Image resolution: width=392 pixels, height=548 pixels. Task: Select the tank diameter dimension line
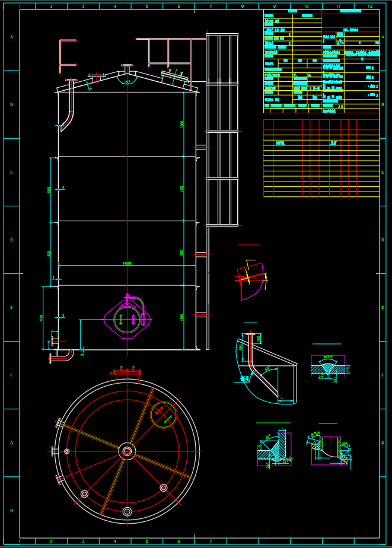coord(127,265)
